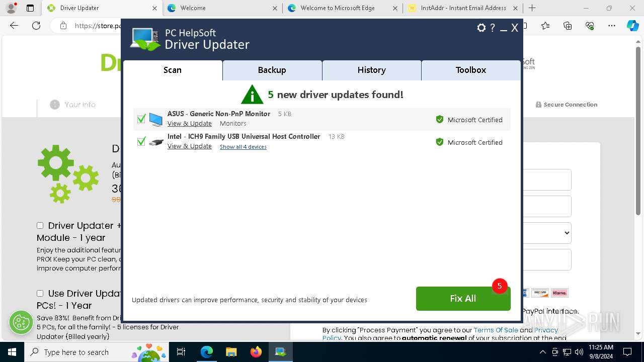Open Driver Updater settings gear
This screenshot has height=362, width=644.
click(481, 28)
